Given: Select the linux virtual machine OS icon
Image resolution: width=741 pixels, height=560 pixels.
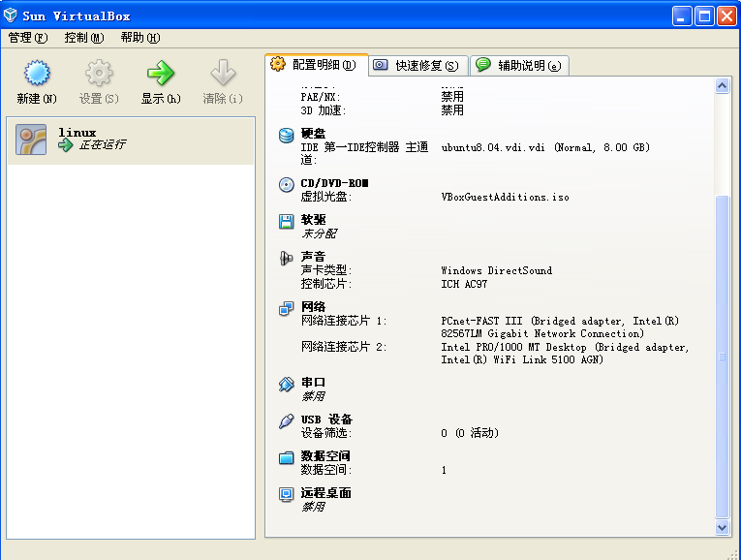Looking at the screenshot, I should (x=31, y=140).
